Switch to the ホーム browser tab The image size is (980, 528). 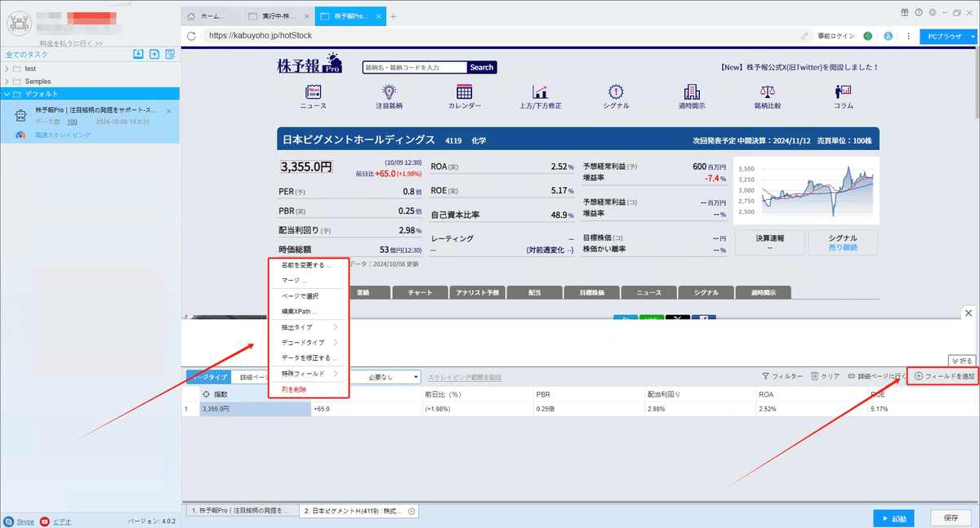pyautogui.click(x=212, y=16)
